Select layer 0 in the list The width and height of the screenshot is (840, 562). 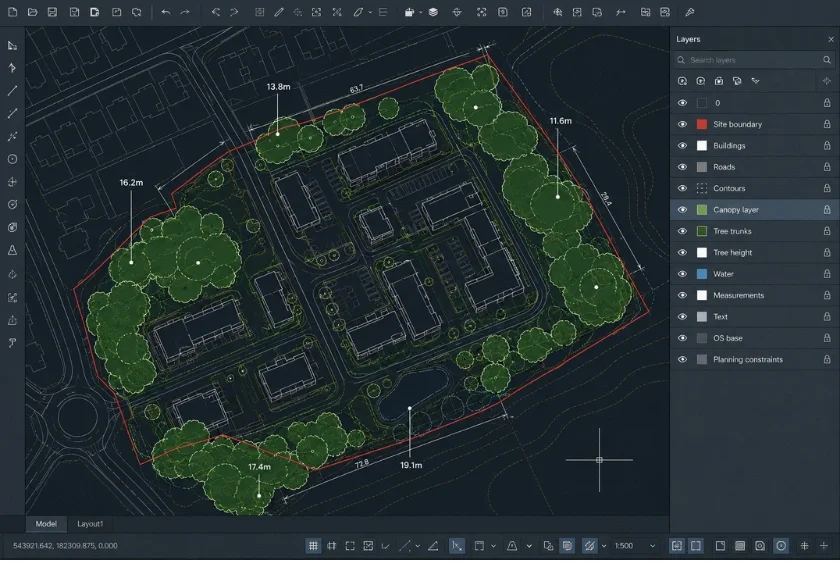click(754, 103)
